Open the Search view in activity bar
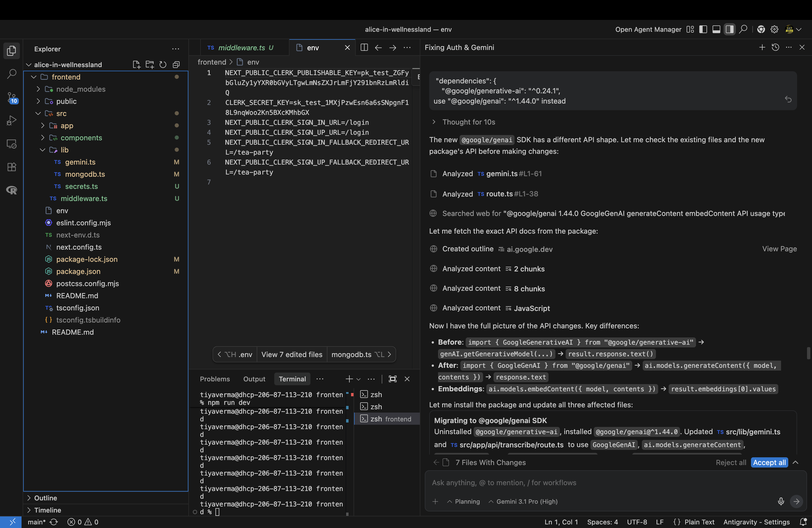This screenshot has height=528, width=812. click(12, 74)
